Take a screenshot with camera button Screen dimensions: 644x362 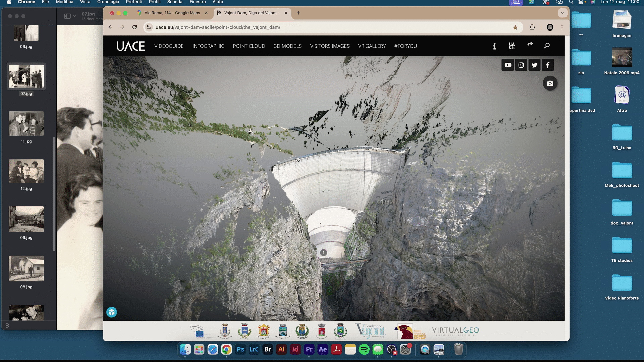click(x=550, y=83)
